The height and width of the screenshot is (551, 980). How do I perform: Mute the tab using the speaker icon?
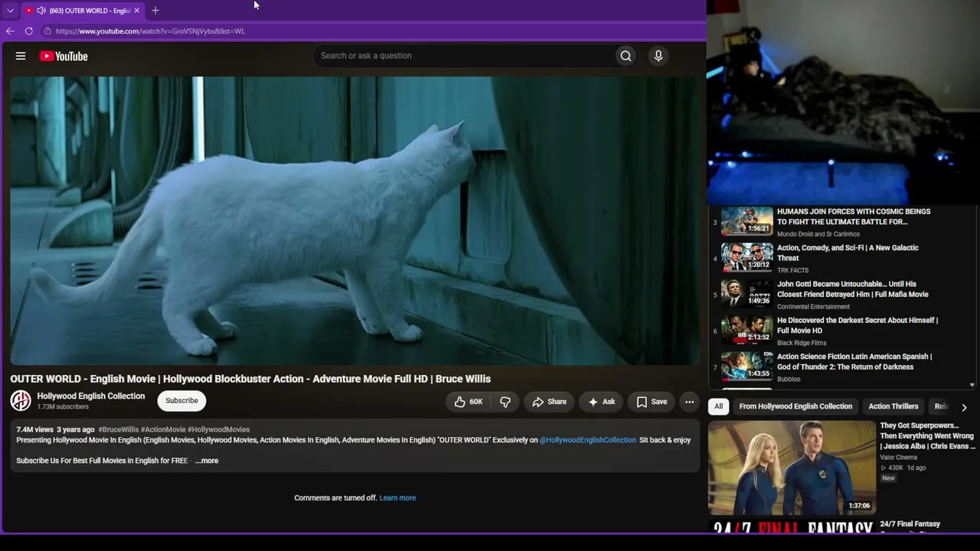41,11
